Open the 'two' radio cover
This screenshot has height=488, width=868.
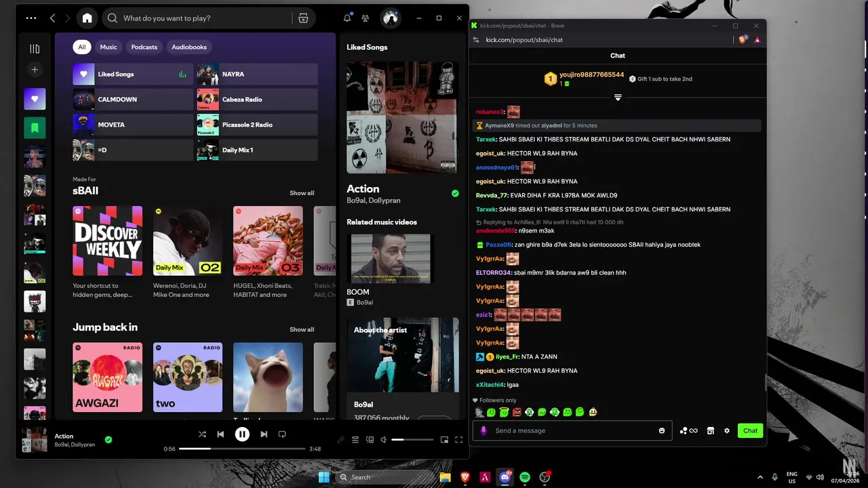point(188,377)
